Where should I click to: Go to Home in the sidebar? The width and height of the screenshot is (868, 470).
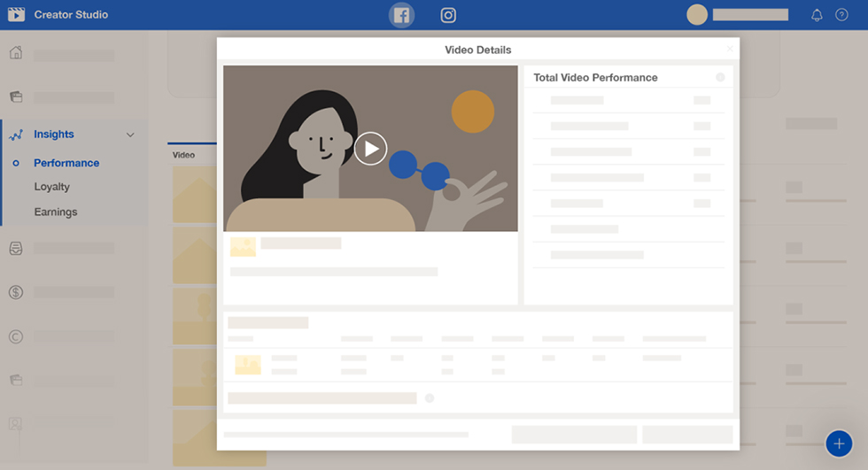15,53
